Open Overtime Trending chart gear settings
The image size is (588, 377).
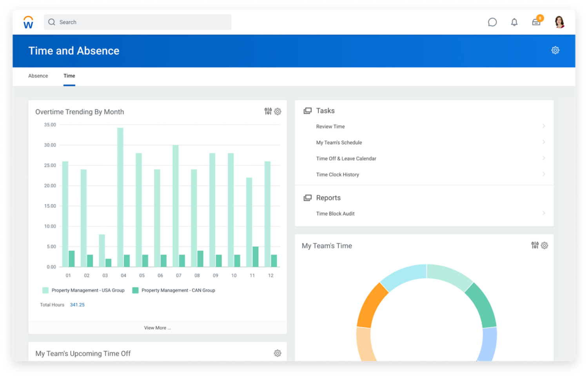click(x=278, y=112)
